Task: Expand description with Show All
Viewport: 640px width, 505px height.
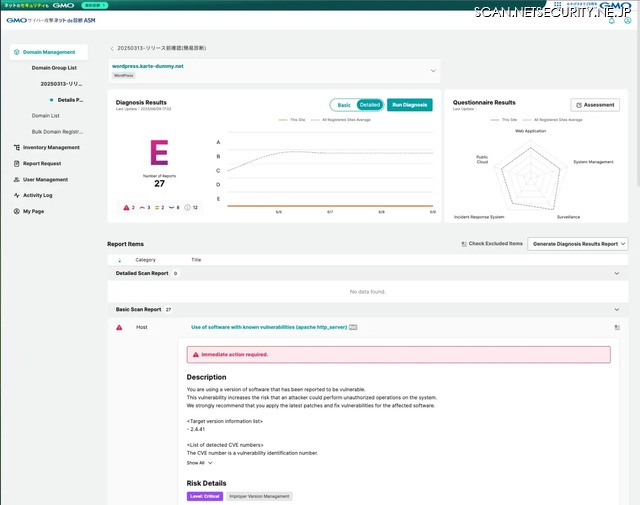Action: tap(199, 463)
